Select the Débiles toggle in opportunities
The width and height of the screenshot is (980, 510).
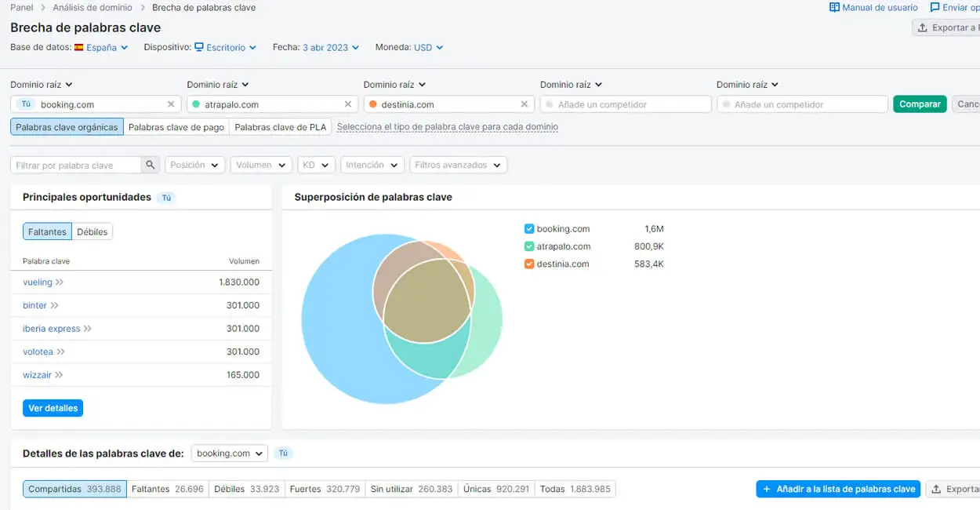pyautogui.click(x=93, y=231)
